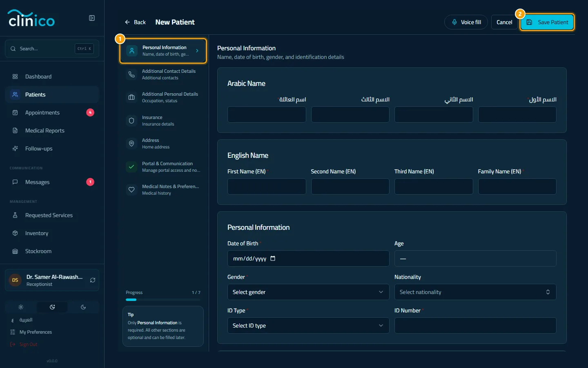Viewport: 588px width, 368px height.
Task: Open the Select nationality combo box
Action: (475, 292)
